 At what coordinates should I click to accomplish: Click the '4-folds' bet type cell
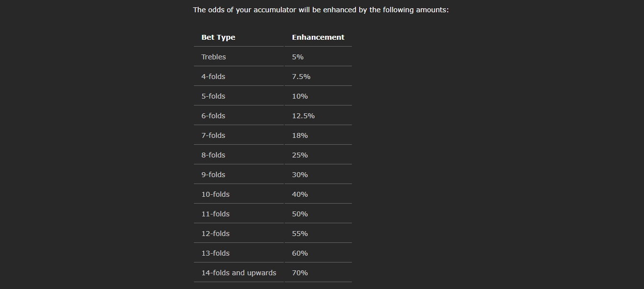[239, 77]
